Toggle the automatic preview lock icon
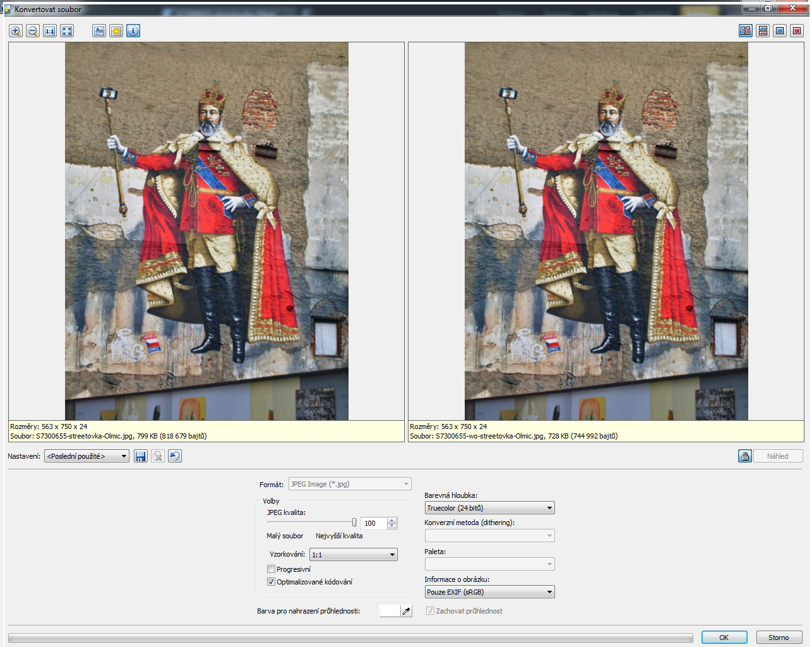The height and width of the screenshot is (647, 812). tap(745, 456)
